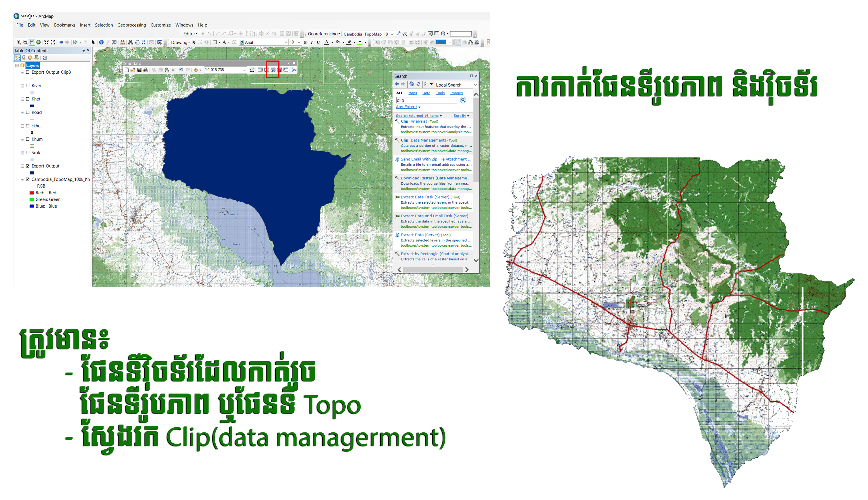Click the Any Extent link
The image size is (868, 500).
point(407,107)
